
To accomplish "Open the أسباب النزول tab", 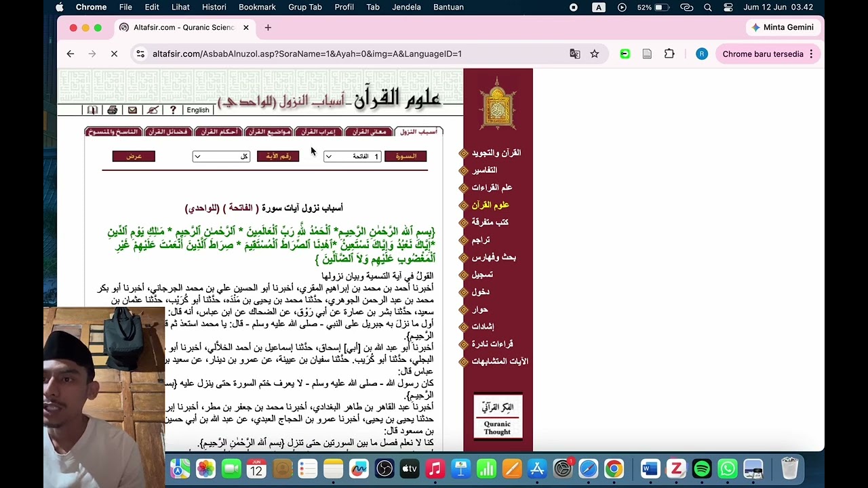I will coord(418,131).
